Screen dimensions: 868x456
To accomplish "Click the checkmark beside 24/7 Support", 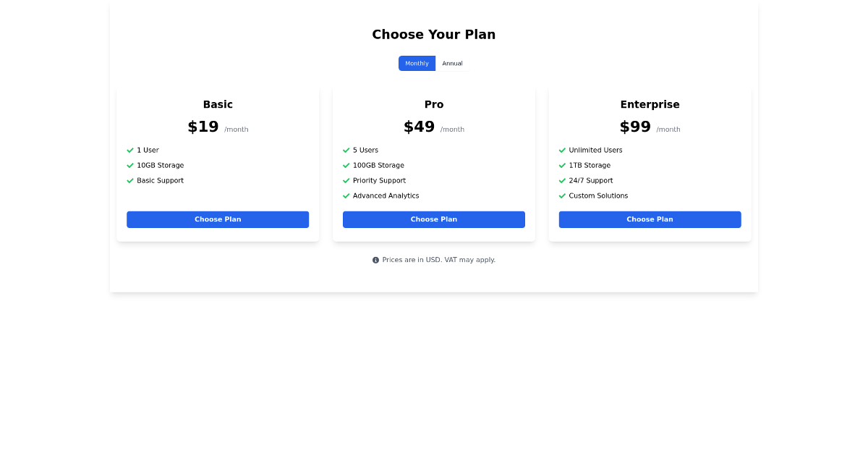I will (562, 180).
